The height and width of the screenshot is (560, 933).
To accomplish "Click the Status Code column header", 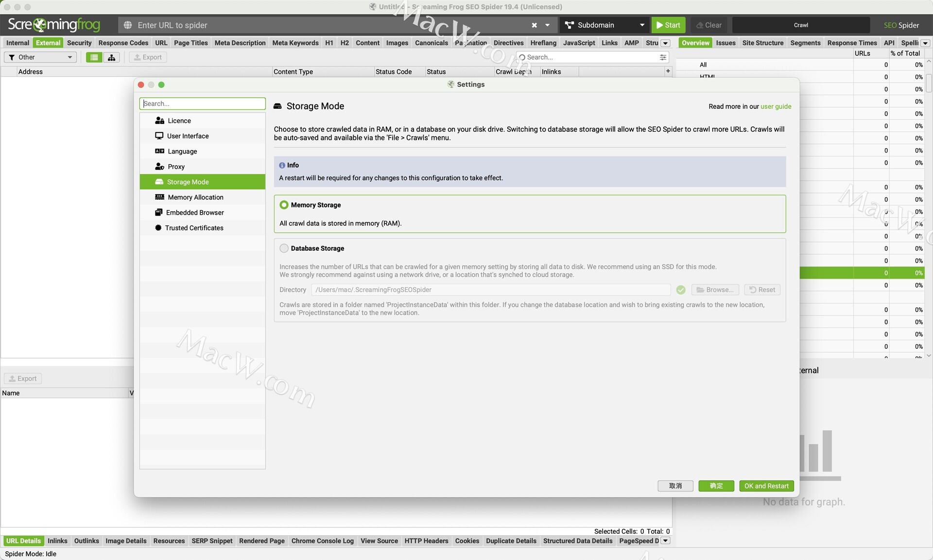I will [399, 71].
